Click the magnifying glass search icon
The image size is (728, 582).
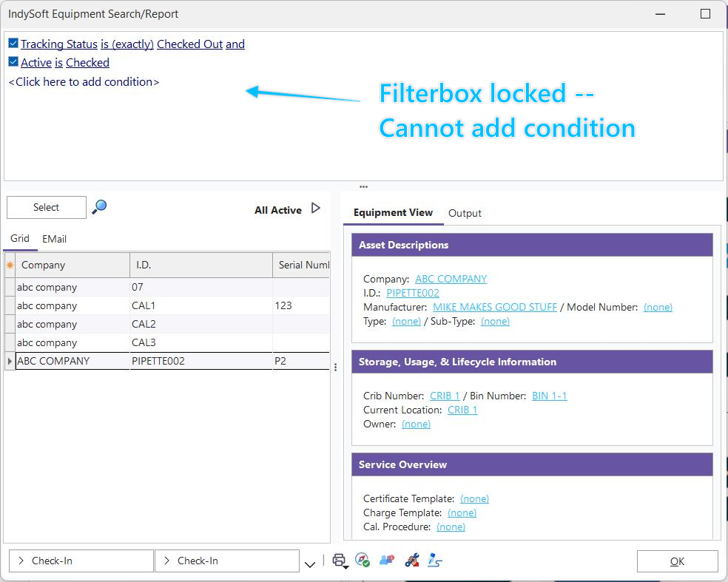(x=99, y=207)
